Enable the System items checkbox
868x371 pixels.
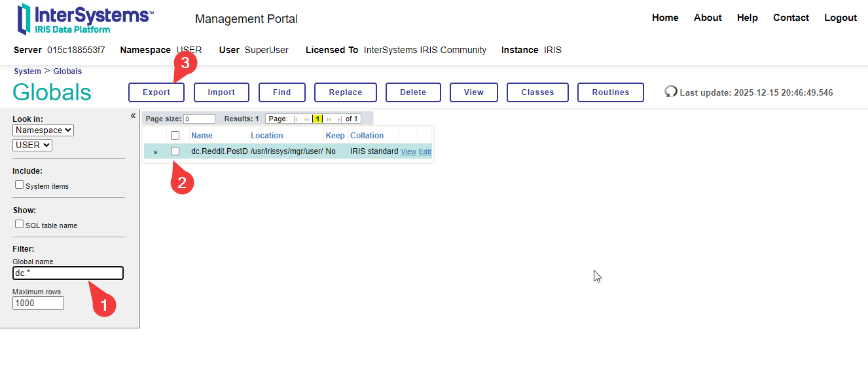tap(19, 185)
